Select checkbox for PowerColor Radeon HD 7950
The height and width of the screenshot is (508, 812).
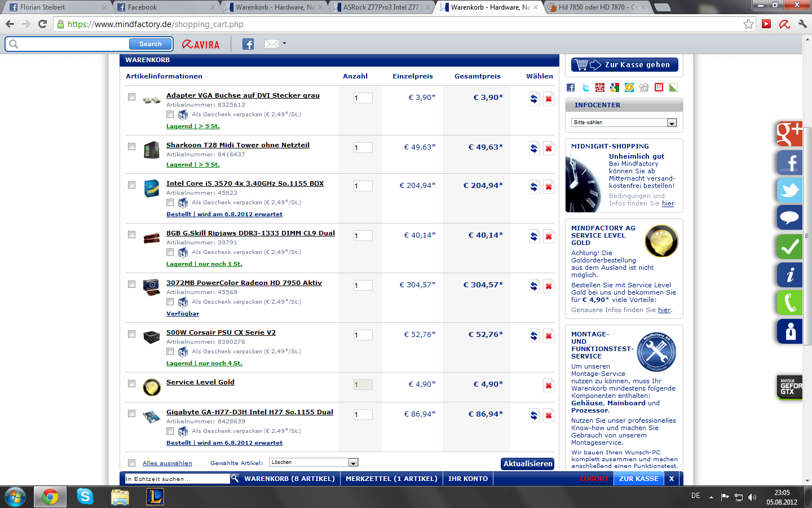(x=131, y=284)
